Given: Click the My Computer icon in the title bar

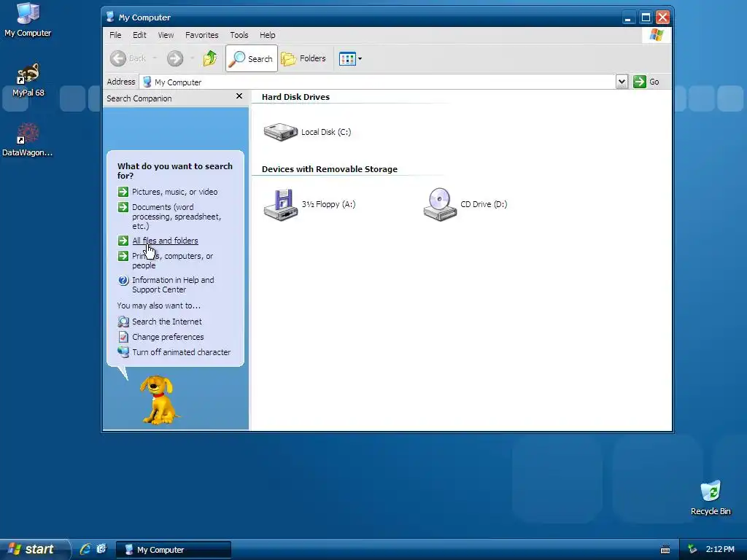Looking at the screenshot, I should [110, 17].
